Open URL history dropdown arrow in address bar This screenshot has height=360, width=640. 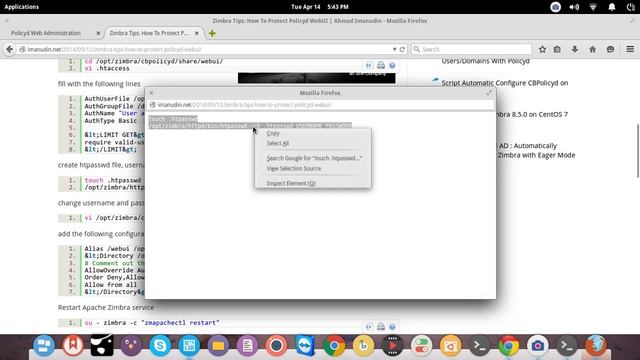[x=395, y=49]
